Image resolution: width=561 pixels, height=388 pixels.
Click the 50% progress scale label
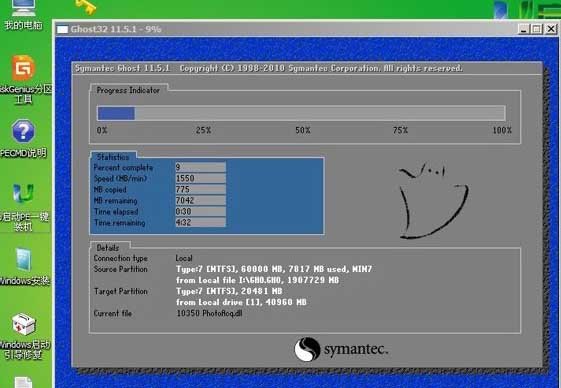[303, 130]
